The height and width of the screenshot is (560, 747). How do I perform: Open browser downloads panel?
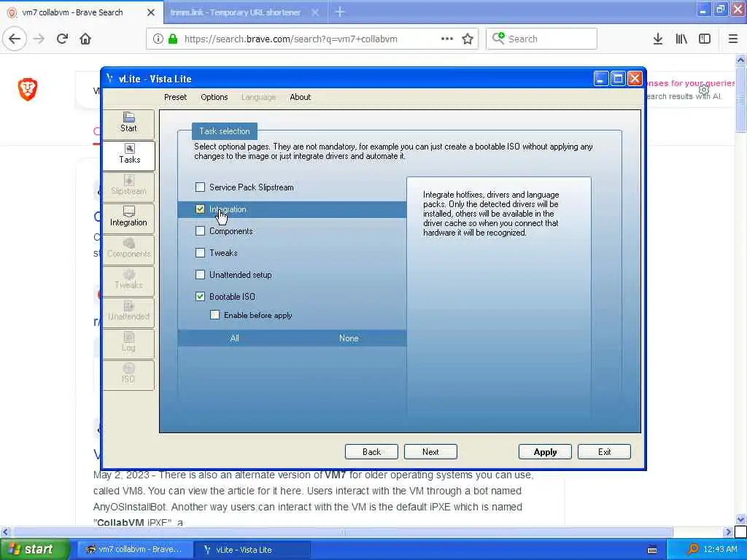[658, 39]
